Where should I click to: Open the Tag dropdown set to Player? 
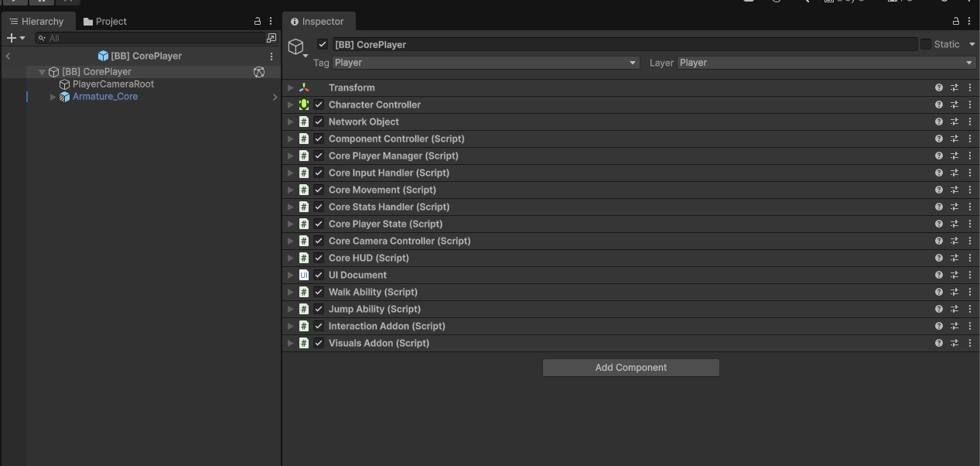click(485, 63)
